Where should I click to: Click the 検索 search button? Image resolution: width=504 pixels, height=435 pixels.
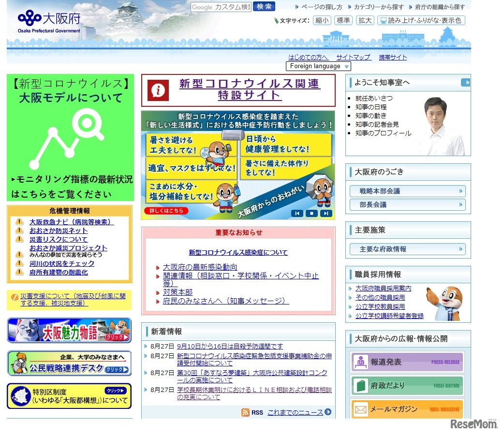click(x=264, y=7)
